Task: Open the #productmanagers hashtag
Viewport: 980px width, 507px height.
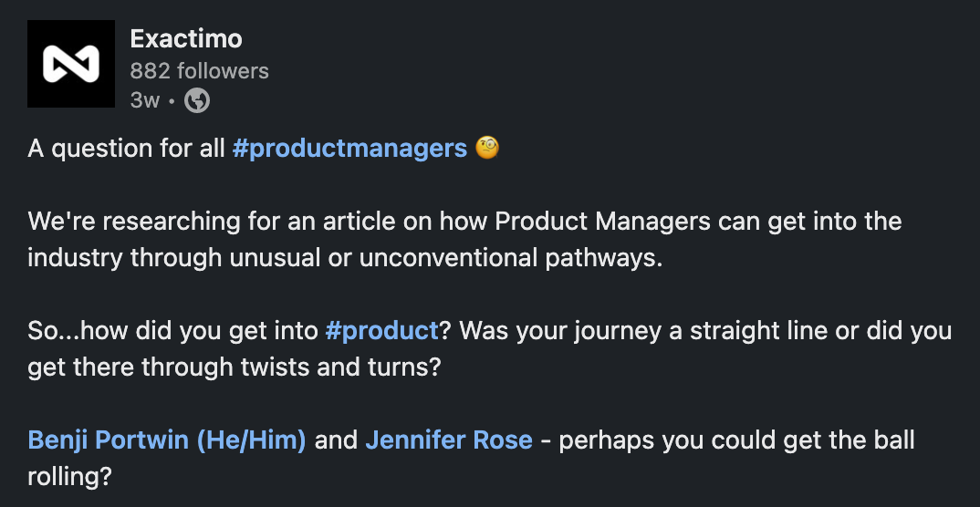Action: [x=349, y=148]
